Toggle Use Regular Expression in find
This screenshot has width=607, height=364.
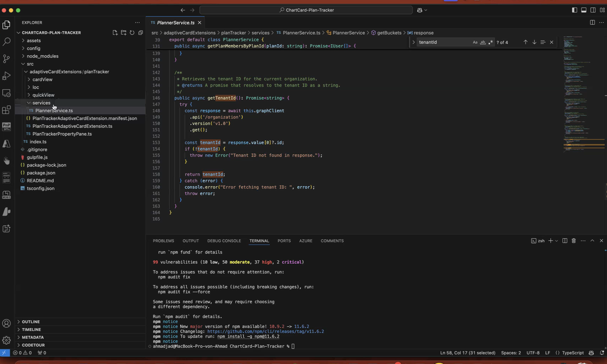tap(491, 42)
